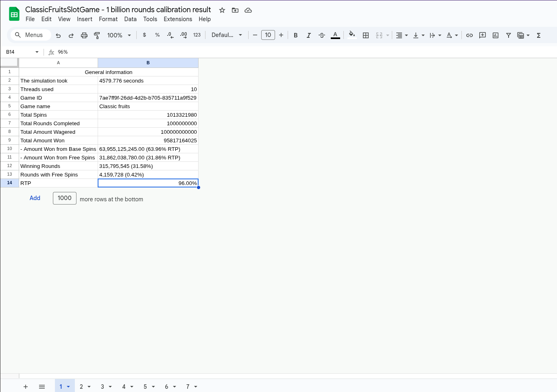Image resolution: width=557 pixels, height=392 pixels.
Task: Open horizontal align dropdown
Action: (x=402, y=35)
